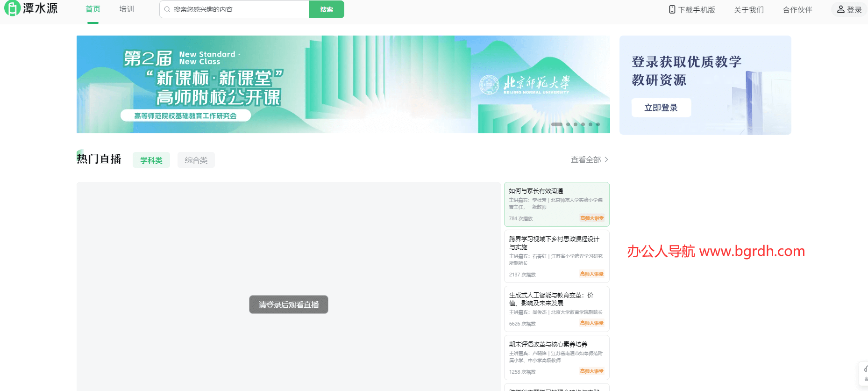
Task: Open the 如何与家长有效沟通 live card
Action: tap(556, 204)
